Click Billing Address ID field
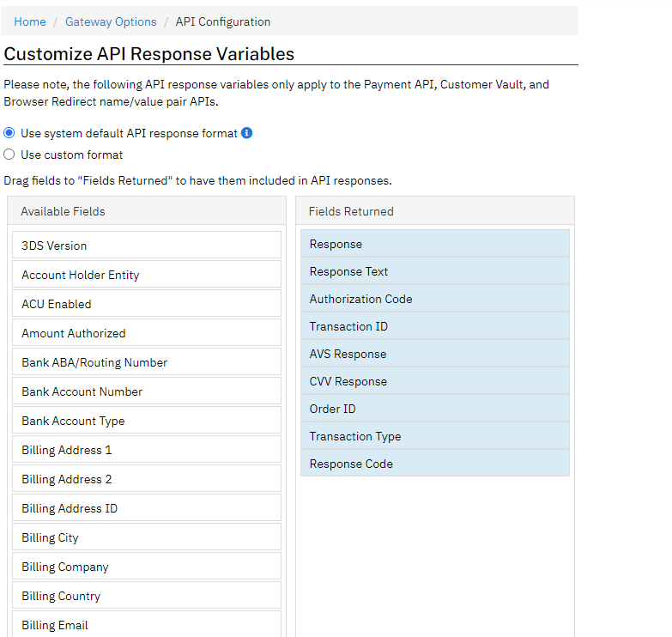Image resolution: width=672 pixels, height=637 pixels. [x=147, y=507]
